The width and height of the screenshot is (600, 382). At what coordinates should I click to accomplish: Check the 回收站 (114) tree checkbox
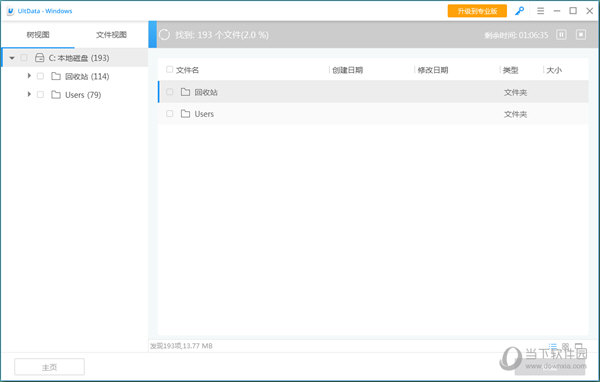point(40,76)
